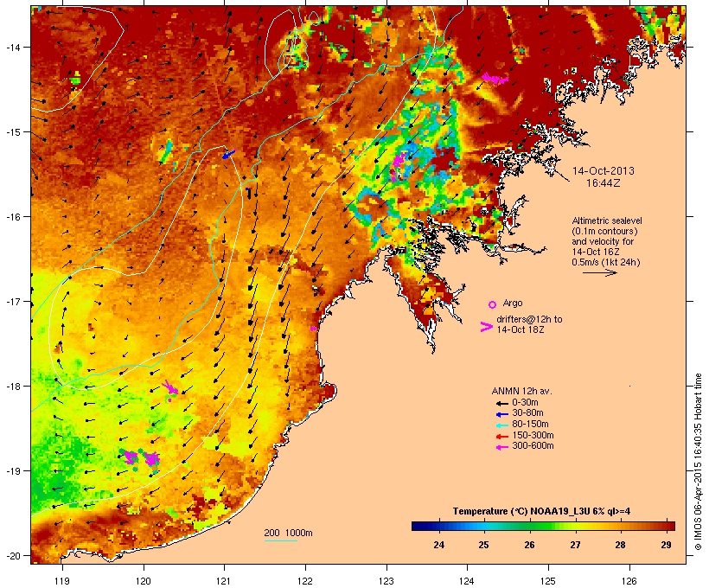This screenshot has width=709, height=588.
Task: Click the colorbar value 27
Action: (x=575, y=545)
